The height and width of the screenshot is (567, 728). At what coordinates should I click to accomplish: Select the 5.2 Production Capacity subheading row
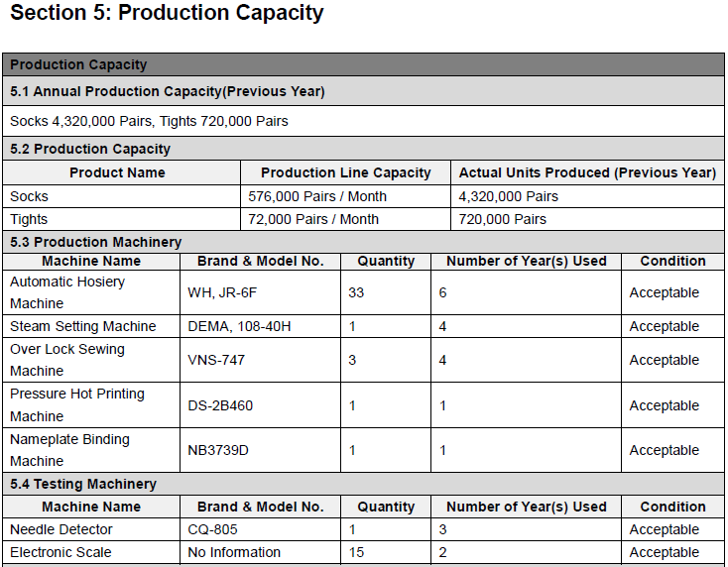[90, 149]
